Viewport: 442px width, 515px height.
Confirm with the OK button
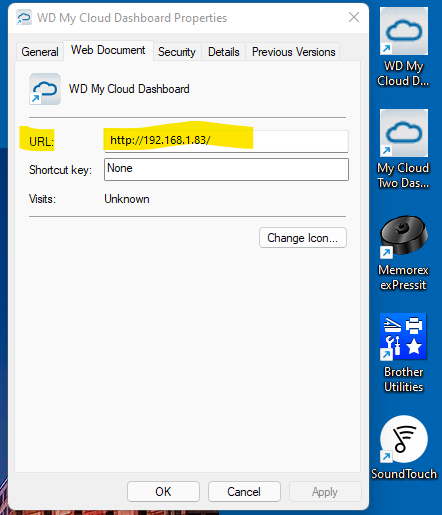pos(163,491)
